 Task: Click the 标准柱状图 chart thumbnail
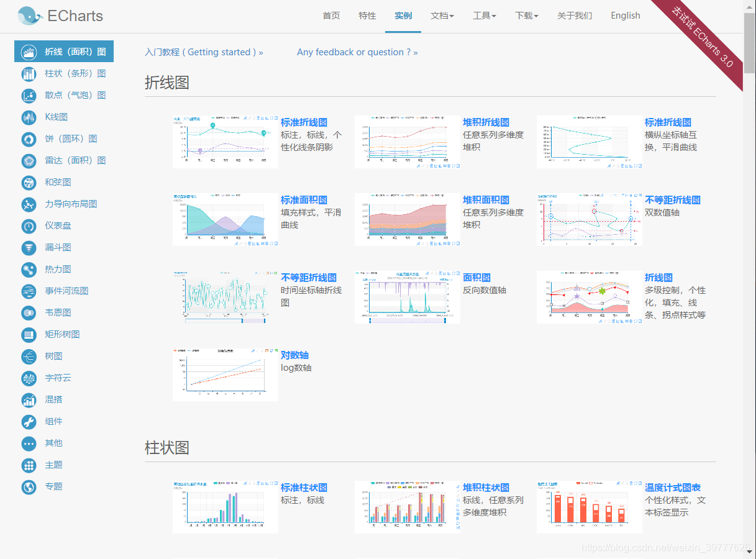225,507
